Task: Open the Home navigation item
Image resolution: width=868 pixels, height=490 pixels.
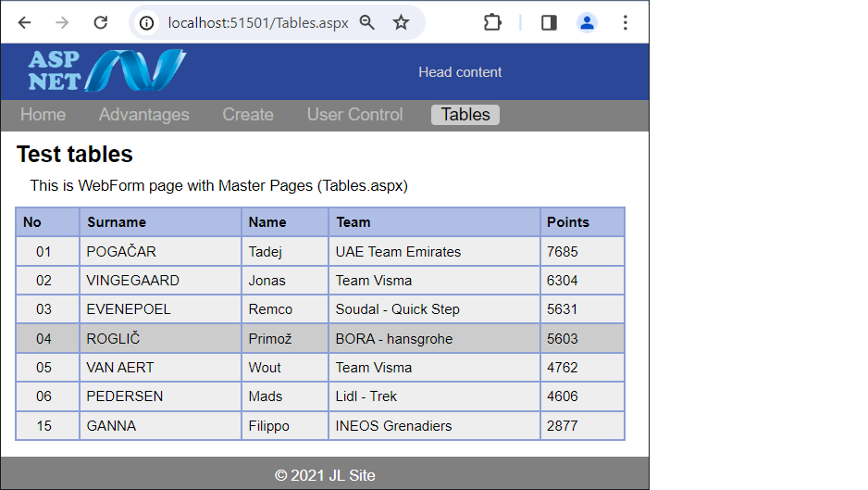Action: [43, 115]
